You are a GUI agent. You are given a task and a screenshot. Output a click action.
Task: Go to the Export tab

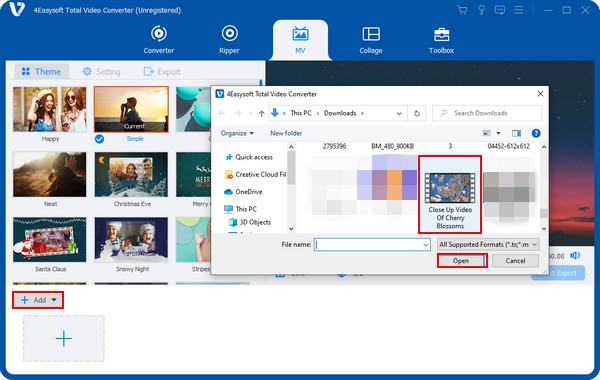(162, 72)
